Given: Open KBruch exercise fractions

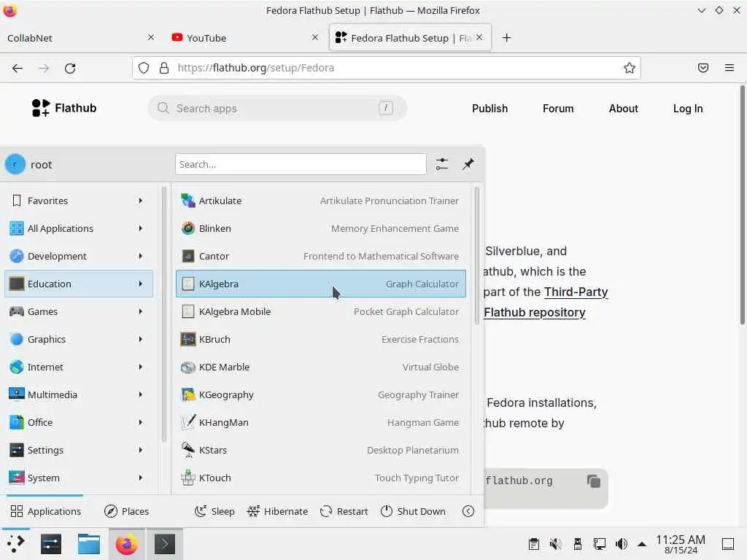Looking at the screenshot, I should coord(321,339).
